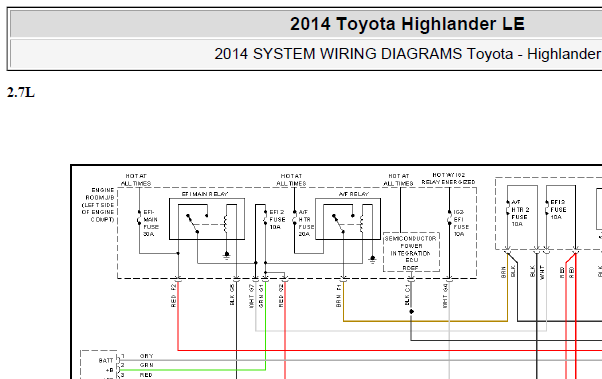The image size is (602, 379).
Task: Click "HOT AT ALL TIMES" above the Semiconductor ECU
Action: (398, 180)
